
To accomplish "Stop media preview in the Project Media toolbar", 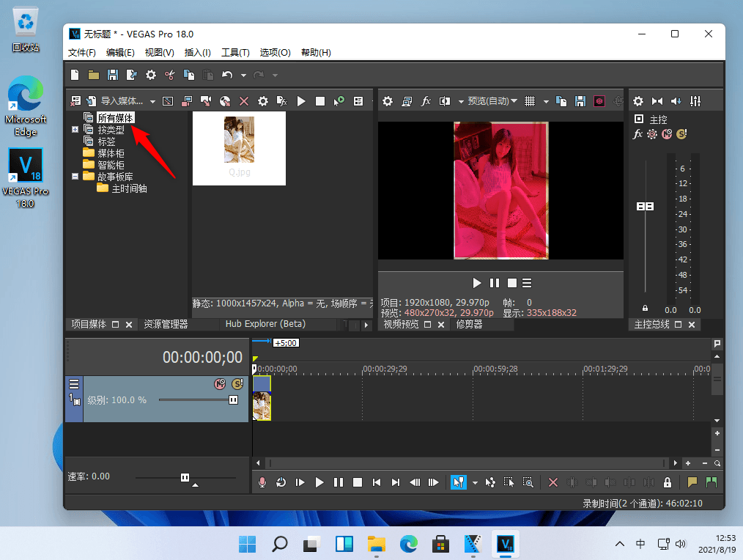I will 320,101.
